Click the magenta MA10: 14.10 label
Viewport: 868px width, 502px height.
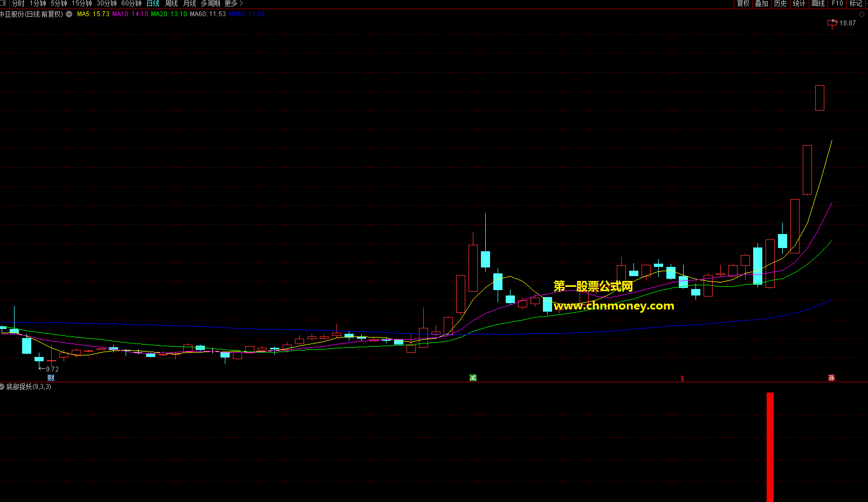pyautogui.click(x=130, y=14)
